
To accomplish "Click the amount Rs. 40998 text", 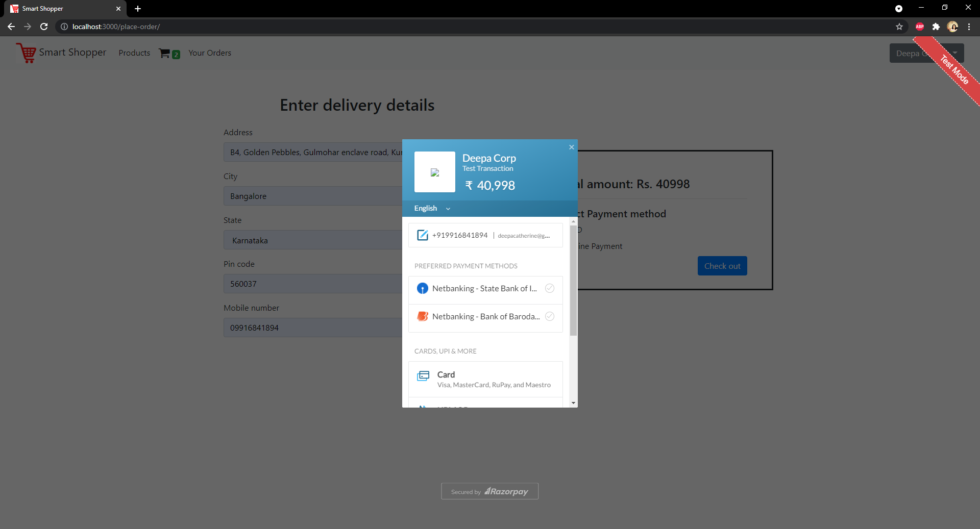I will (663, 184).
